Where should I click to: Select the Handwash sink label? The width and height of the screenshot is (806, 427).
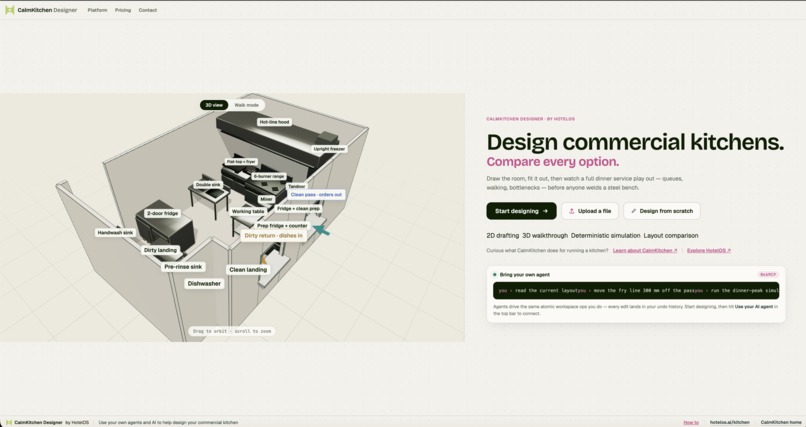tap(115, 233)
